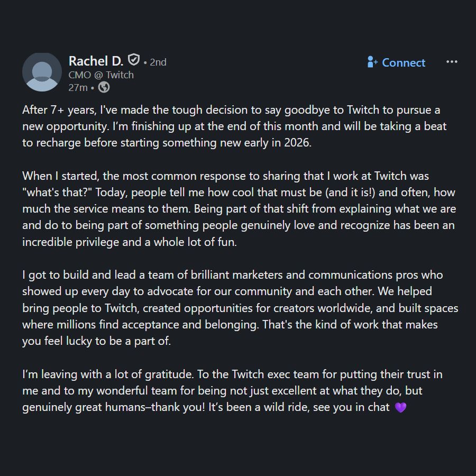View Rachel D.'s profile picture
This screenshot has width=476, height=476.
pos(42,71)
